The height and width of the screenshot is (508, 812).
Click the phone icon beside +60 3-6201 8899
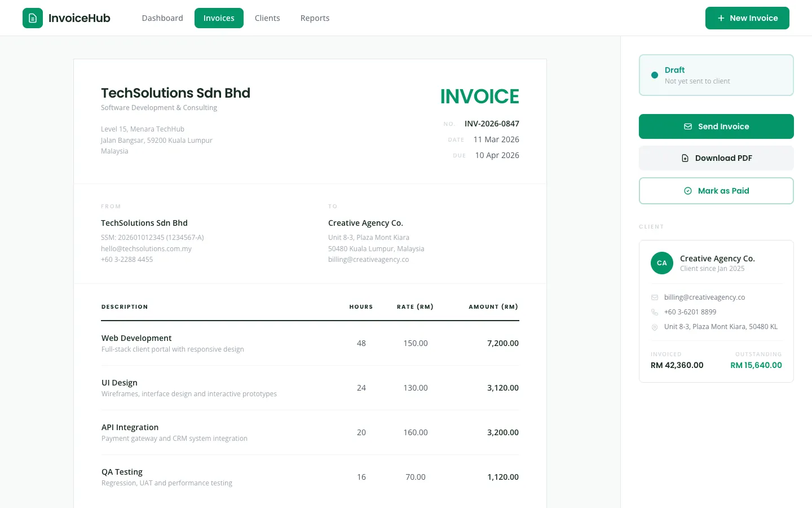pos(655,312)
